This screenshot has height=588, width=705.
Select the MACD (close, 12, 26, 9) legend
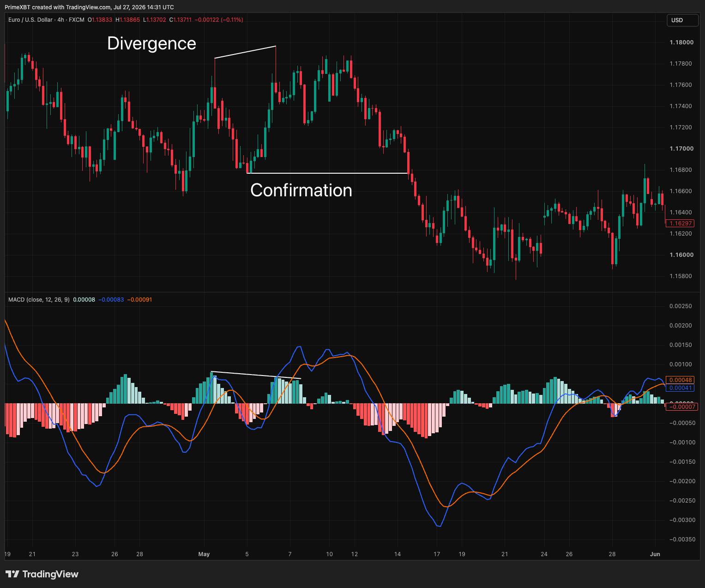pos(39,300)
